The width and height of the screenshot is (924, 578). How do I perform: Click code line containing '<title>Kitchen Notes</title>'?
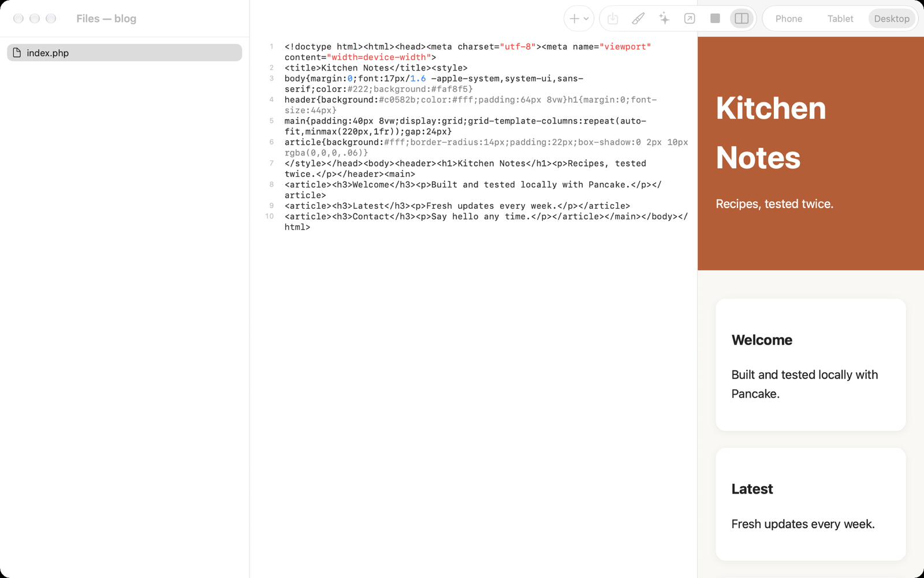[376, 68]
